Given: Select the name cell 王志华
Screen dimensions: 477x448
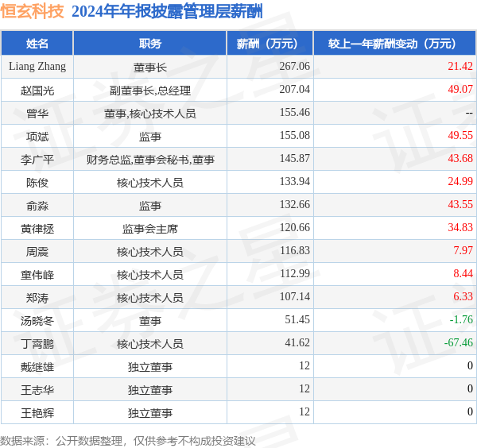Looking at the screenshot, I should [x=37, y=390].
